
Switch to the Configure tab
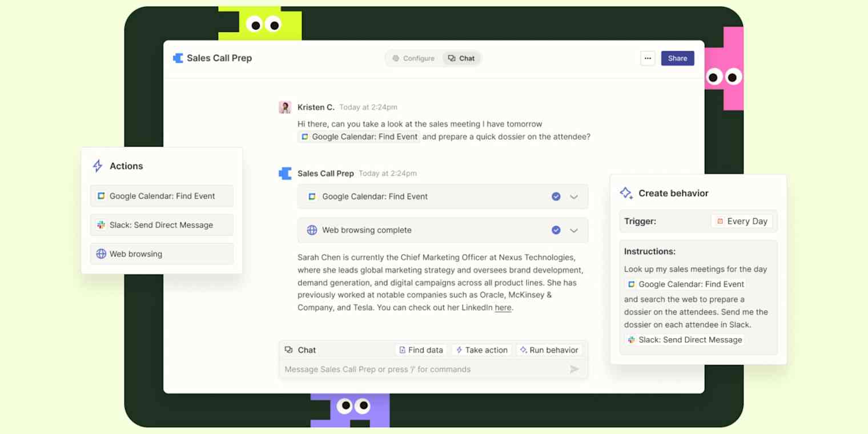tap(413, 58)
